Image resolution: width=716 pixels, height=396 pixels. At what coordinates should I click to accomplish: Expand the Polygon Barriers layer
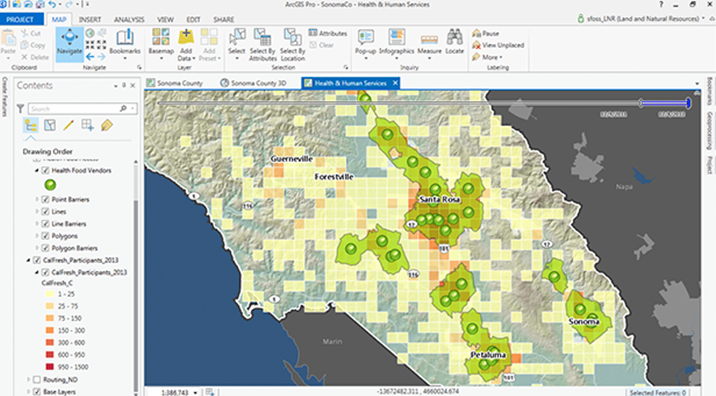pos(37,248)
